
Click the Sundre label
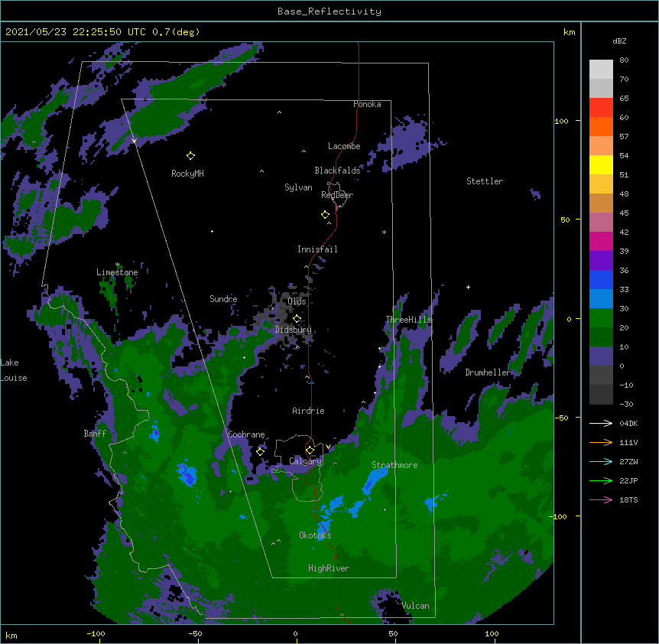coord(223,299)
